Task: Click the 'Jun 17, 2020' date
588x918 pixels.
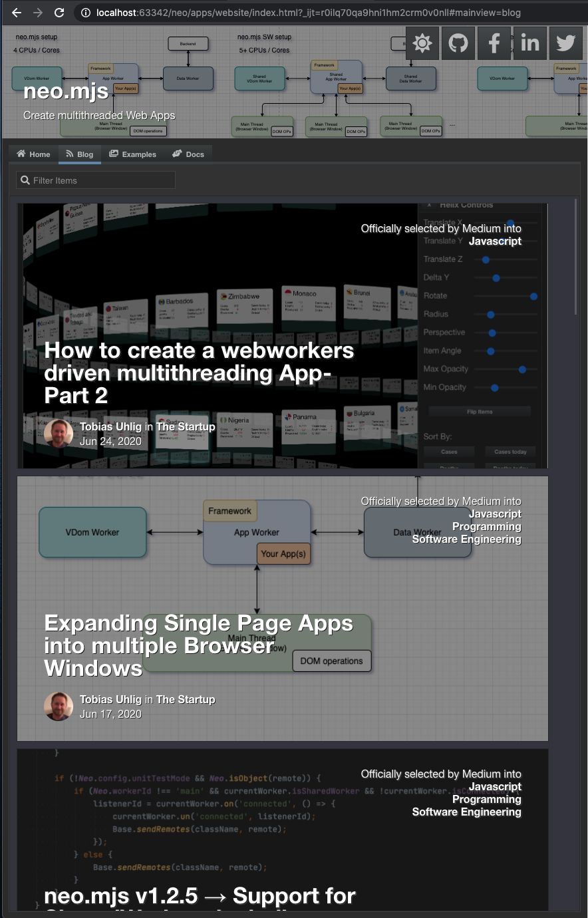Action: click(110, 714)
